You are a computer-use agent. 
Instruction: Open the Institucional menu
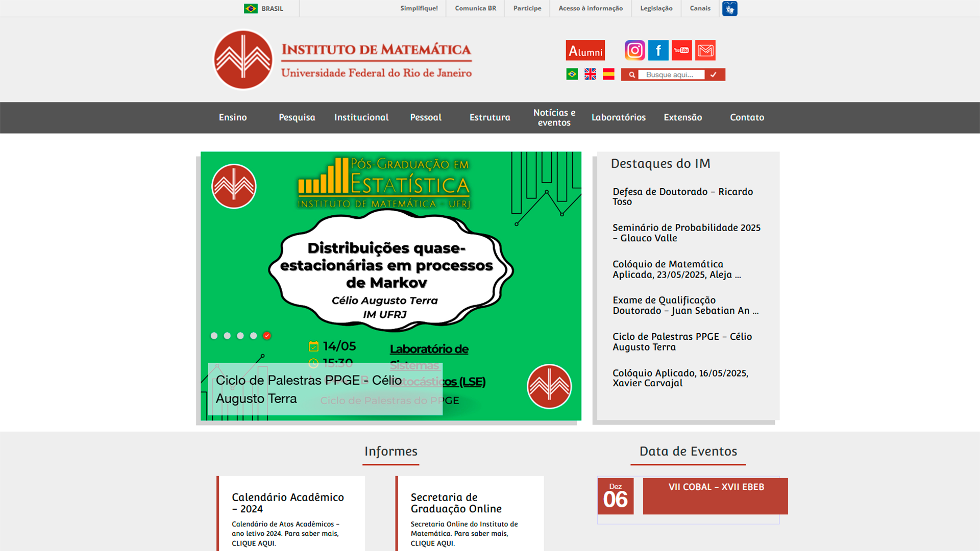point(361,117)
